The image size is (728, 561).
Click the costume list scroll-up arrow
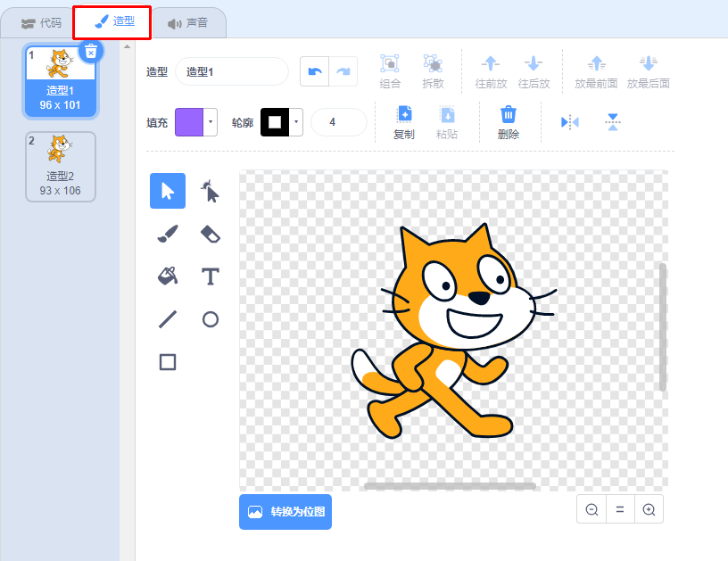click(x=128, y=46)
